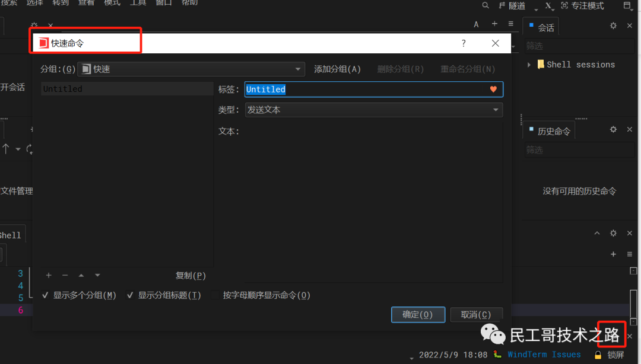Open 历史命令 panel settings gear

(x=613, y=129)
